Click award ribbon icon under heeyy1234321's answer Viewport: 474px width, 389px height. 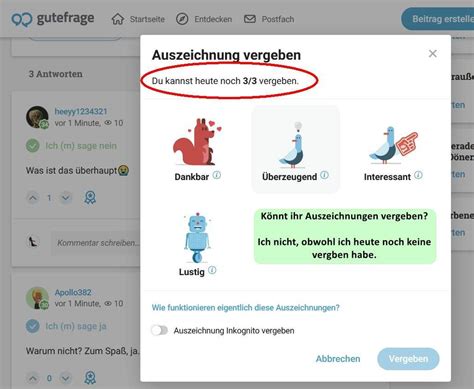point(90,198)
